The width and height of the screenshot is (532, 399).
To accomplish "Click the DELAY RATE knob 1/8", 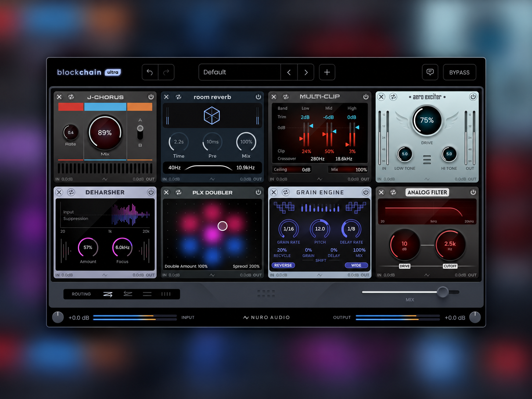I will 351,229.
